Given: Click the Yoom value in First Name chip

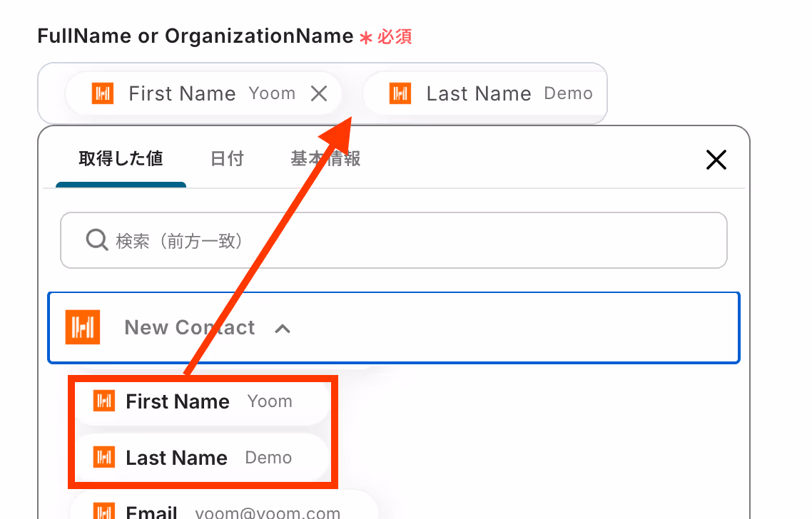Looking at the screenshot, I should pos(272,93).
